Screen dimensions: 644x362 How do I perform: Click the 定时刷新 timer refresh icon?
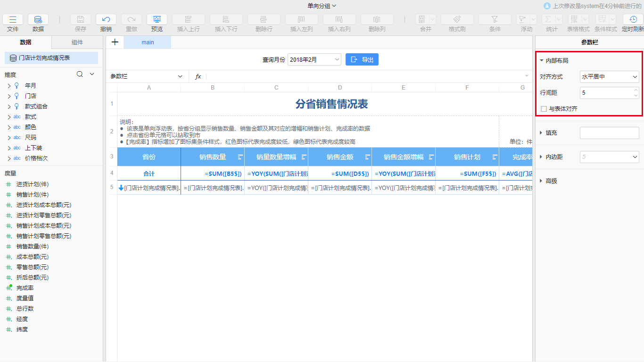click(633, 19)
